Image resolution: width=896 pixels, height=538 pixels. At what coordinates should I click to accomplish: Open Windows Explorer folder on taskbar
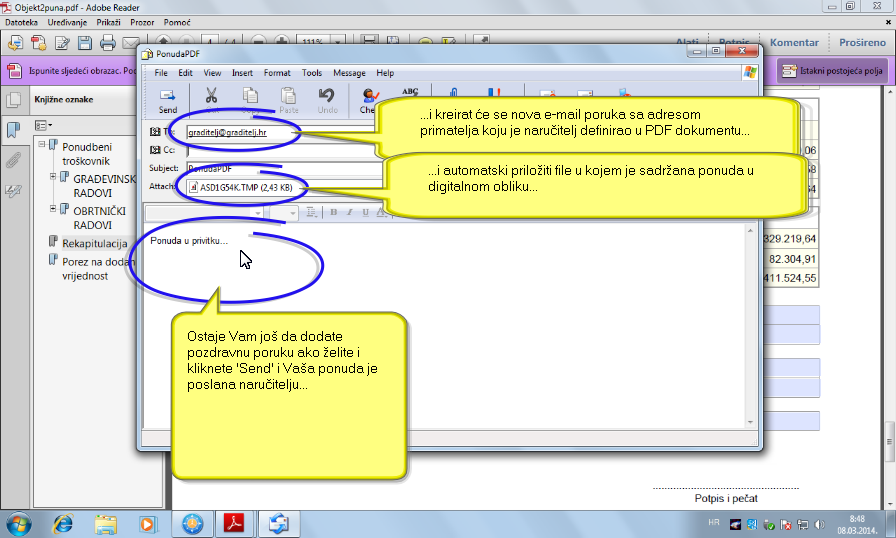[x=105, y=524]
